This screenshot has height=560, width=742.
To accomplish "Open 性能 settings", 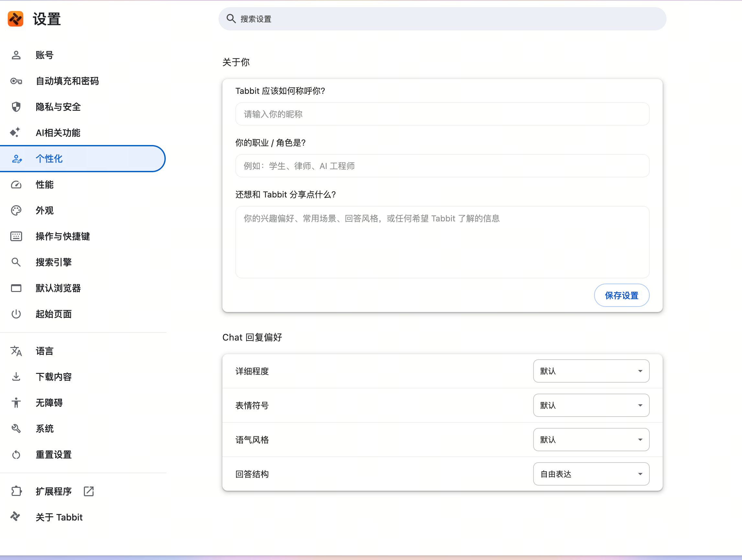I will pos(83,185).
